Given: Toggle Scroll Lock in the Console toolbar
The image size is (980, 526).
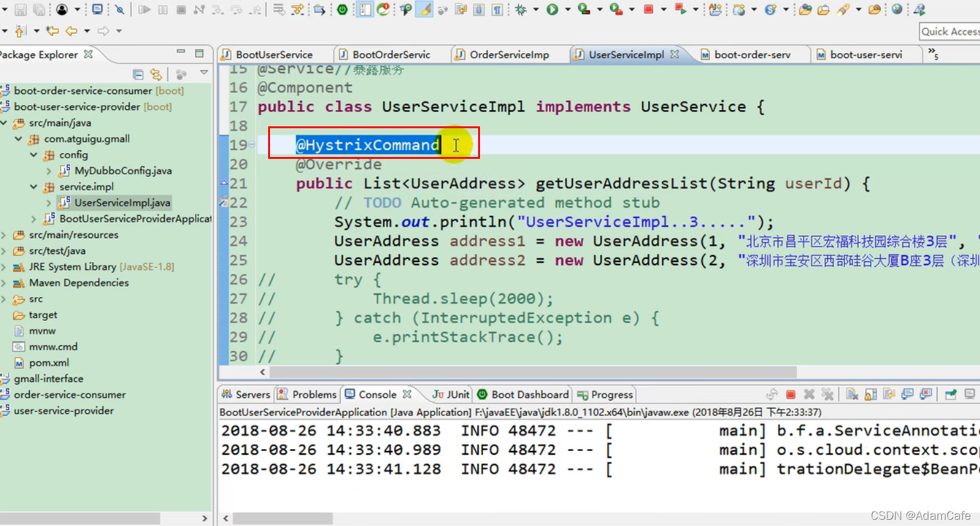Looking at the screenshot, I should pos(870,394).
